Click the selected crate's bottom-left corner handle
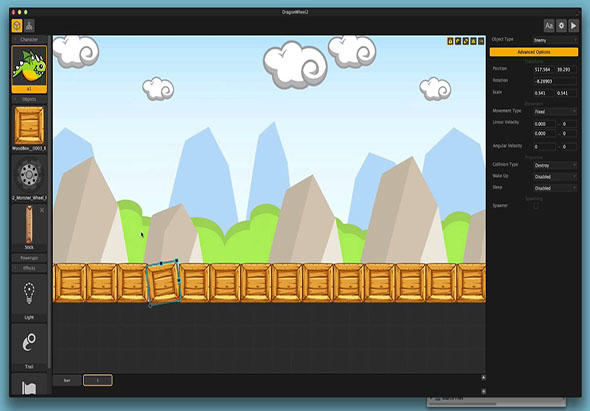 [x=151, y=306]
